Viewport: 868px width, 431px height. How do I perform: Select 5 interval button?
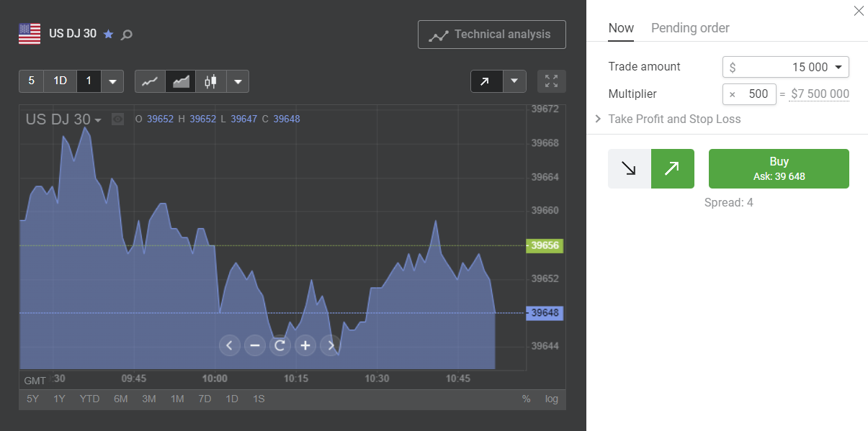click(31, 81)
